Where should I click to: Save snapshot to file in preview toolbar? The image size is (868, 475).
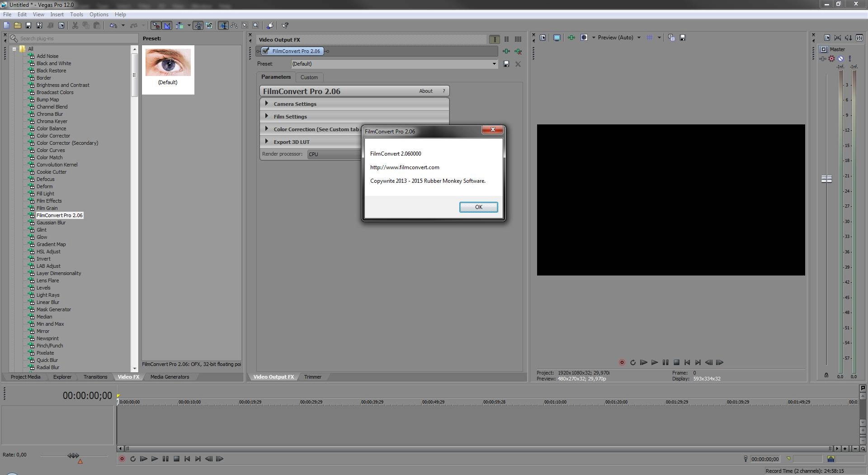683,38
